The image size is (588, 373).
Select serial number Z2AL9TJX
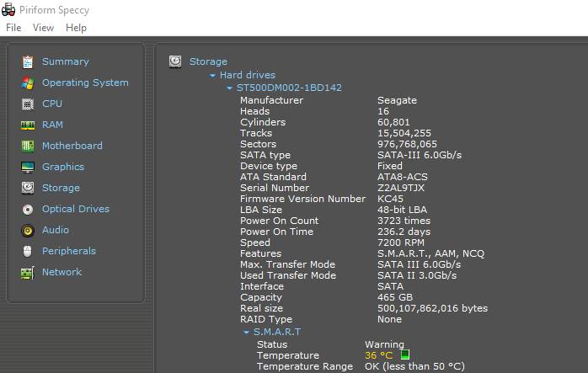coord(401,188)
